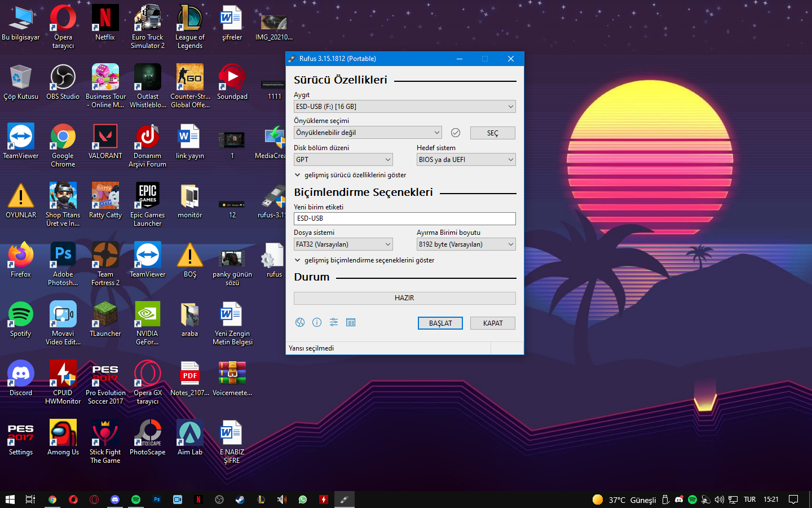
Task: Open the 37°C Güneşli weather widget
Action: tap(624, 500)
